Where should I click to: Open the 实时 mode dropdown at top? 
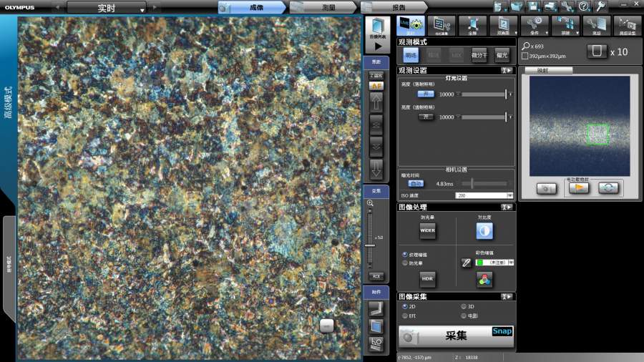click(x=107, y=8)
